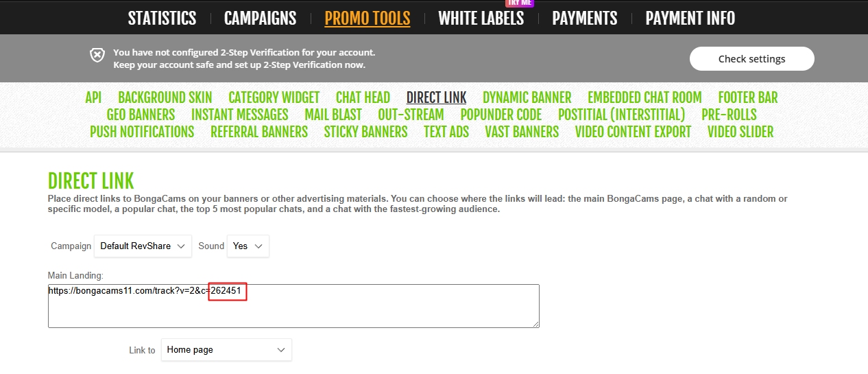Open the Campaigns menu

pos(260,19)
